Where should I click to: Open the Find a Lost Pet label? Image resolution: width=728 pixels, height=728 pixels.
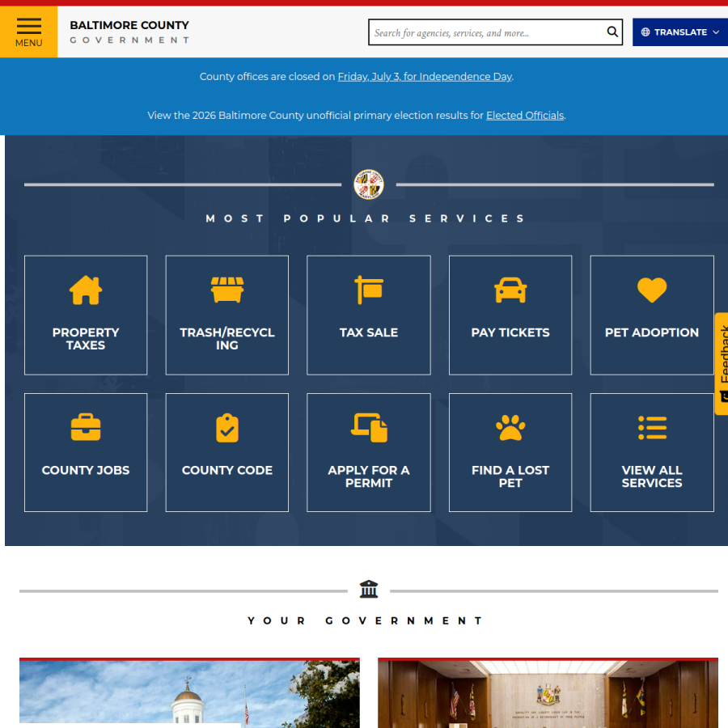(x=510, y=476)
